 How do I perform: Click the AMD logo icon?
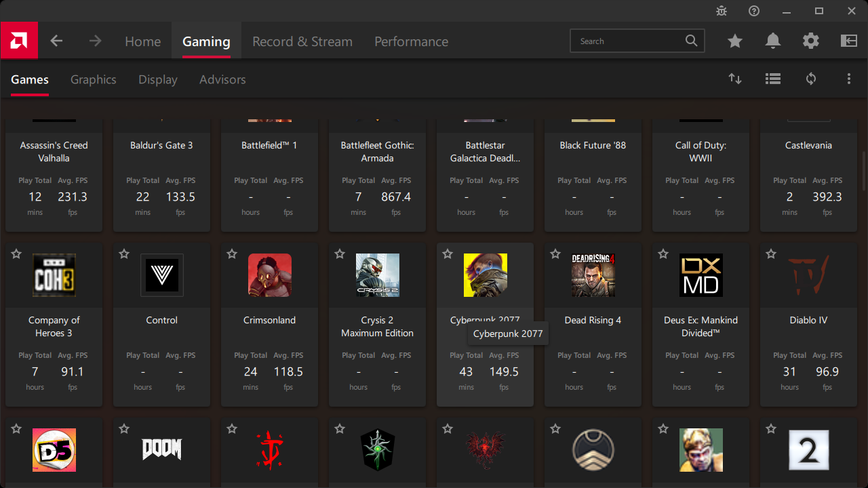click(19, 41)
